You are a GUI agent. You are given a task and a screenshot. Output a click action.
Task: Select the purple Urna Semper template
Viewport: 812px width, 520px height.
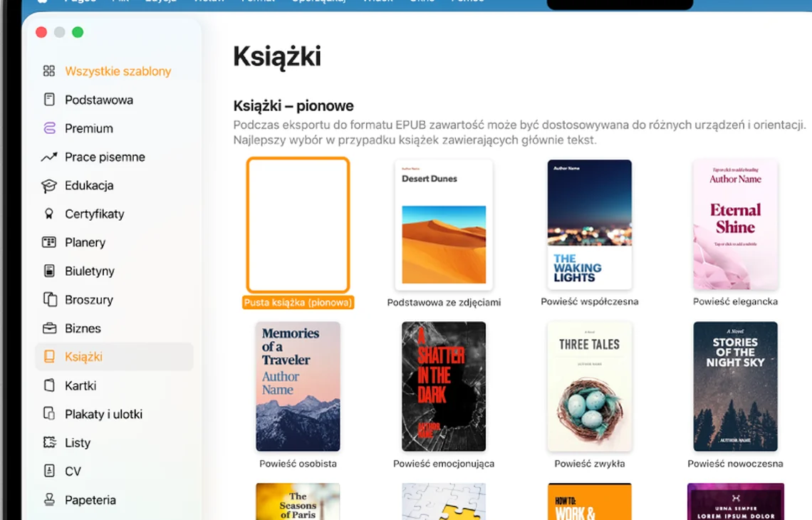tap(735, 501)
